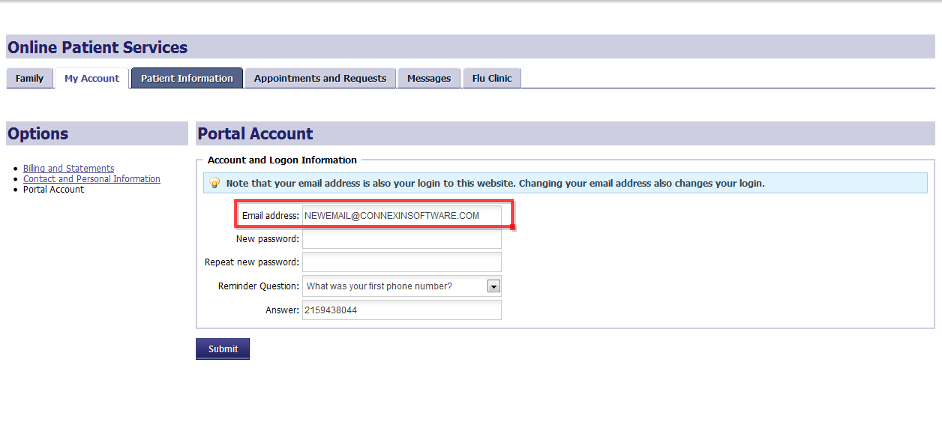This screenshot has width=942, height=425.
Task: Open Contact and Personal Information link
Action: coord(91,179)
